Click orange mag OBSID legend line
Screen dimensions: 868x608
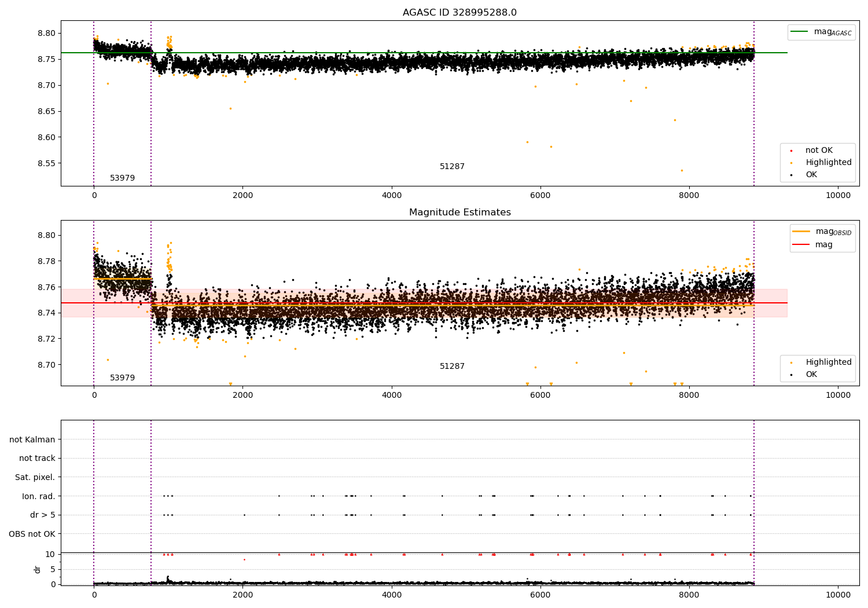801,232
